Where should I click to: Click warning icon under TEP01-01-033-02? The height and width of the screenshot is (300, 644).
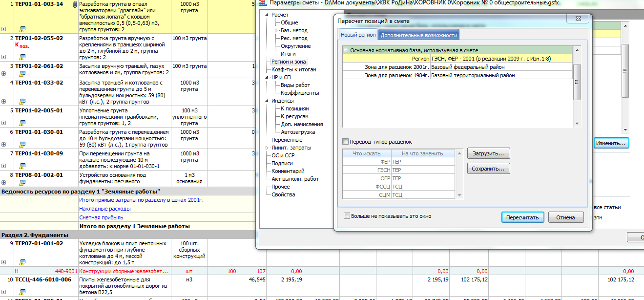22,101
